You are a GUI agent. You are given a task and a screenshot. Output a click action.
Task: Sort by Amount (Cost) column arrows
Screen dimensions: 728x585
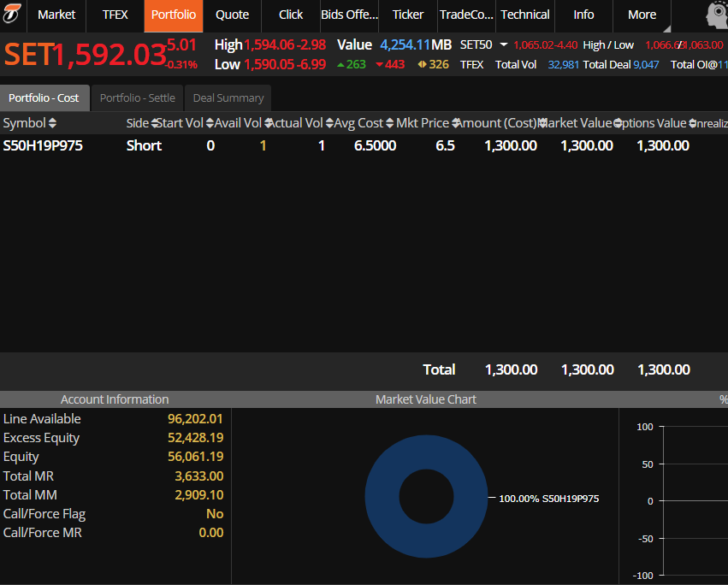[x=541, y=123]
